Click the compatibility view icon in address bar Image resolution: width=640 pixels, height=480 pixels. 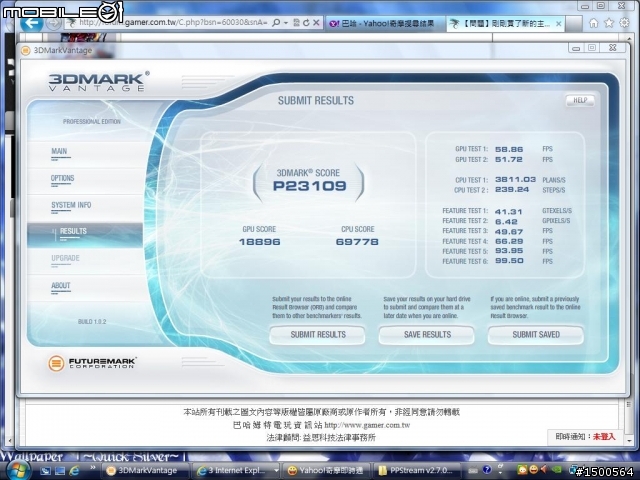point(296,23)
